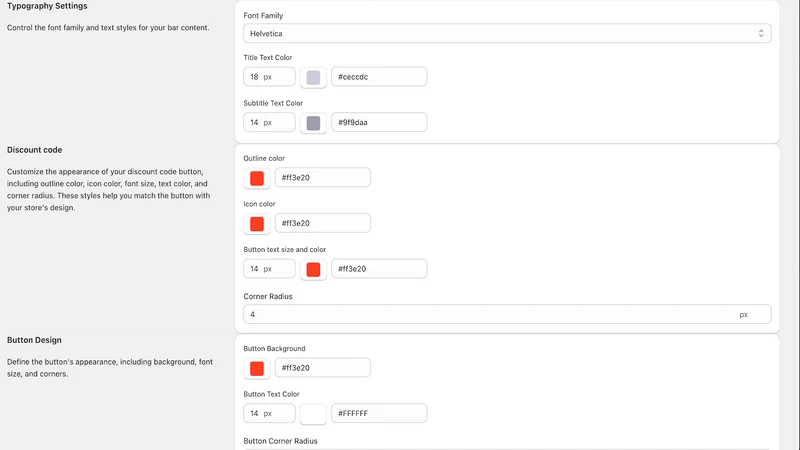Viewport: 800px width, 450px height.
Task: Click the Discount code section heading
Action: (x=34, y=150)
